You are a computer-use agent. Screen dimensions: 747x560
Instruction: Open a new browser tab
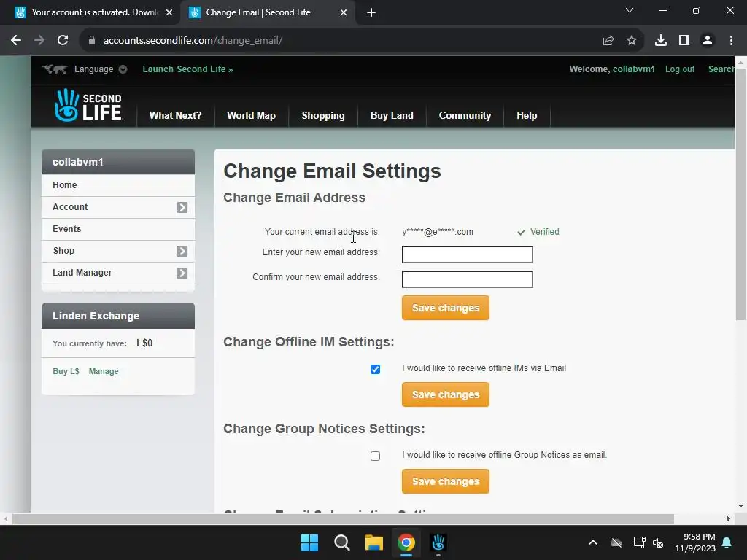(x=371, y=12)
